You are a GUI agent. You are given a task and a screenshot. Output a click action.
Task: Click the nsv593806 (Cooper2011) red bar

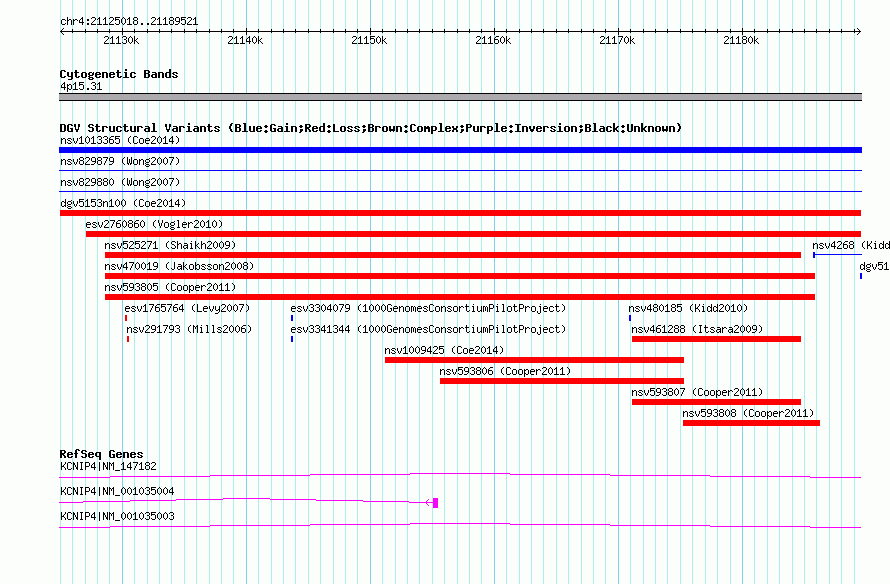[562, 381]
